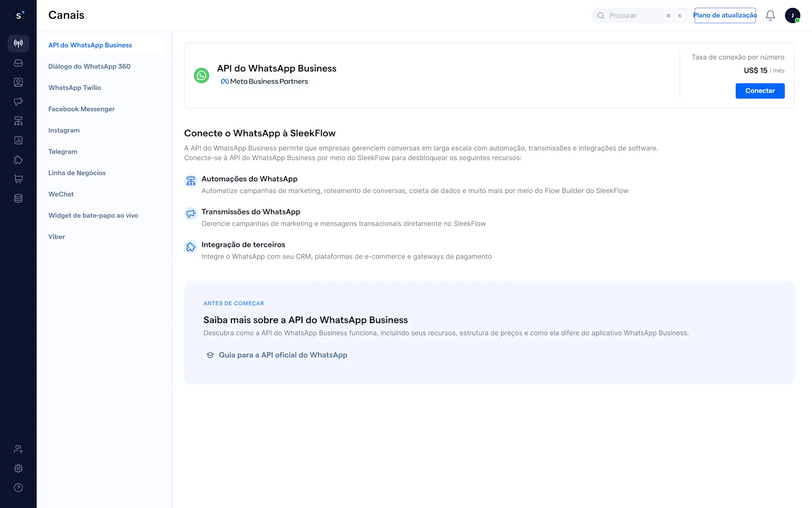This screenshot has width=812, height=508.
Task: Click the Canais page title
Action: point(66,15)
